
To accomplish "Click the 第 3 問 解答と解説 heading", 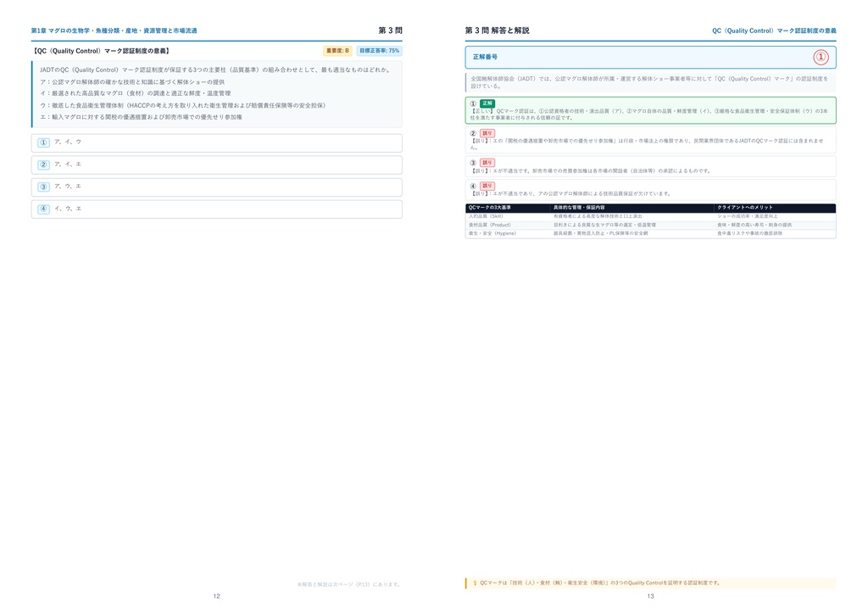I will click(x=497, y=31).
